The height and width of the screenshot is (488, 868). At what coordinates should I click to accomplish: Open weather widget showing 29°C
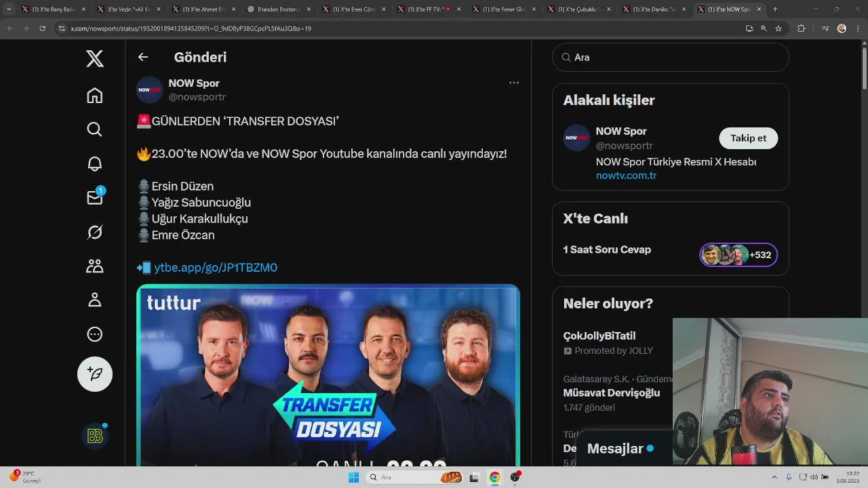[x=26, y=476]
